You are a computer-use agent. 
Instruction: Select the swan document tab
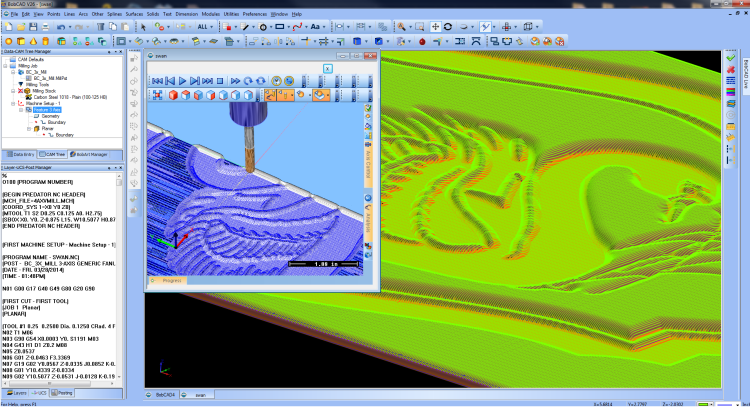pyautogui.click(x=197, y=395)
